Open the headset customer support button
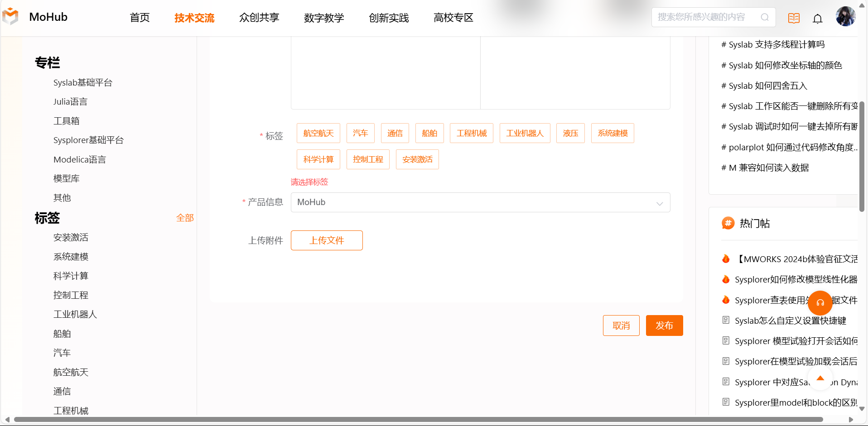 tap(820, 303)
